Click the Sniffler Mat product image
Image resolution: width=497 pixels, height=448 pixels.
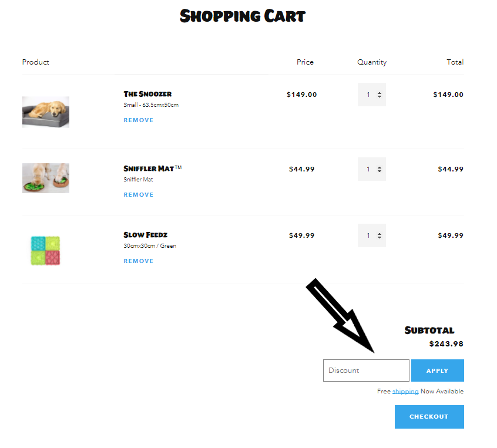46,178
